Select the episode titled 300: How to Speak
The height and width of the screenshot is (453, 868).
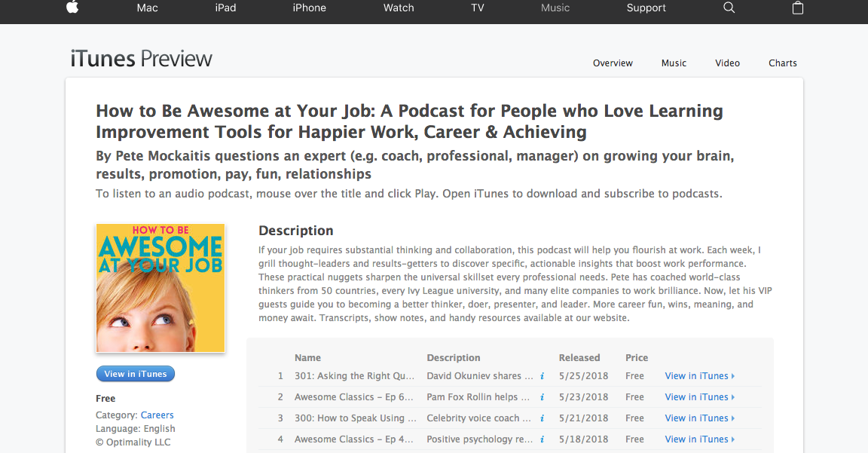[x=355, y=418]
